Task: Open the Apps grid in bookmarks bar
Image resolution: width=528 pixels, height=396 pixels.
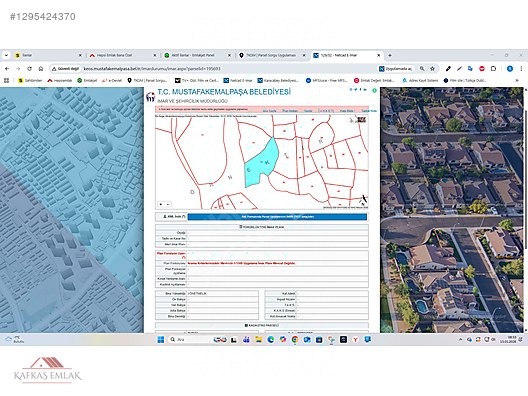Action: tap(6, 80)
